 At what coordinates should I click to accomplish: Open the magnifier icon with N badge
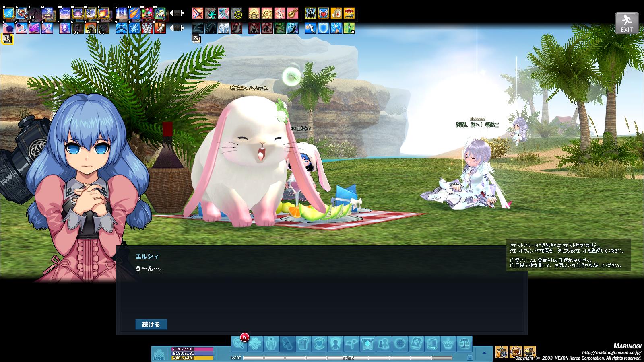(239, 344)
